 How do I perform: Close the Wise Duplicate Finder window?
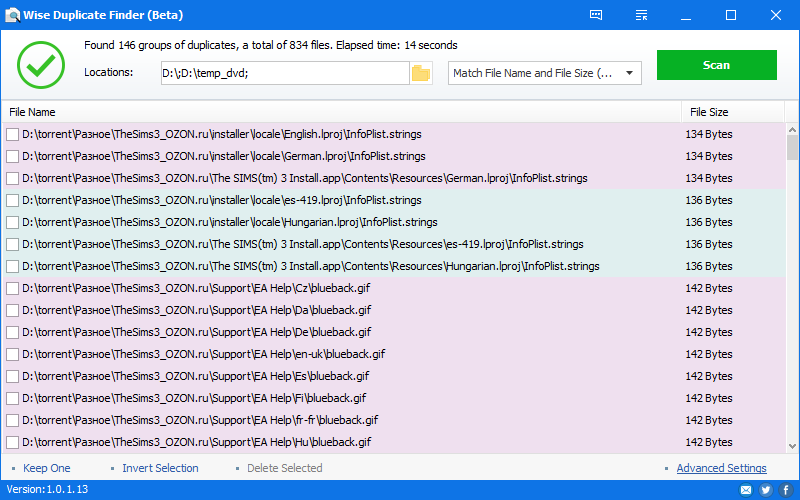[776, 15]
